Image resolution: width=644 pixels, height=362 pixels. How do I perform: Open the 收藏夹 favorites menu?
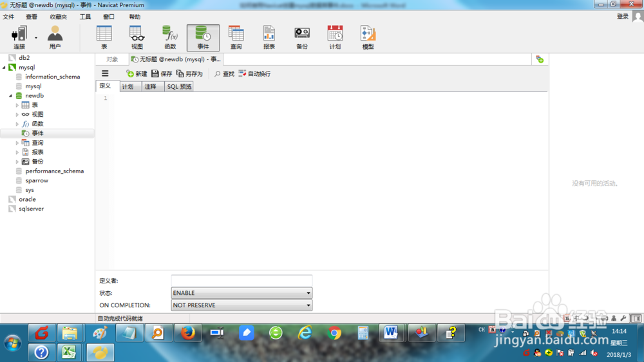59,17
